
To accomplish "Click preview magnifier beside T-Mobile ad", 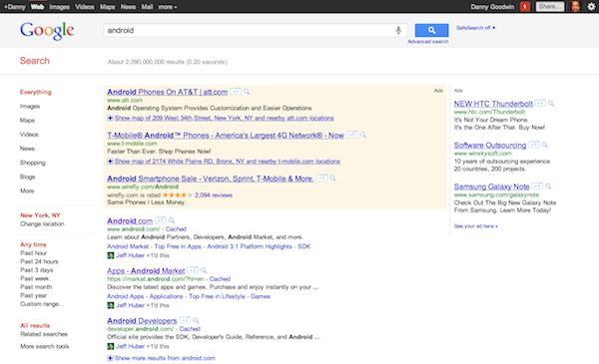I will 363,135.
